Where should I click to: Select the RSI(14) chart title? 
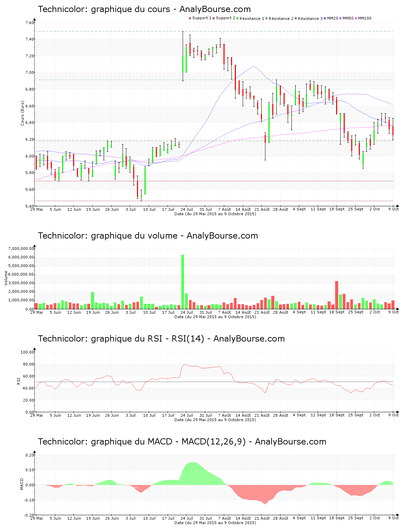coord(161,339)
